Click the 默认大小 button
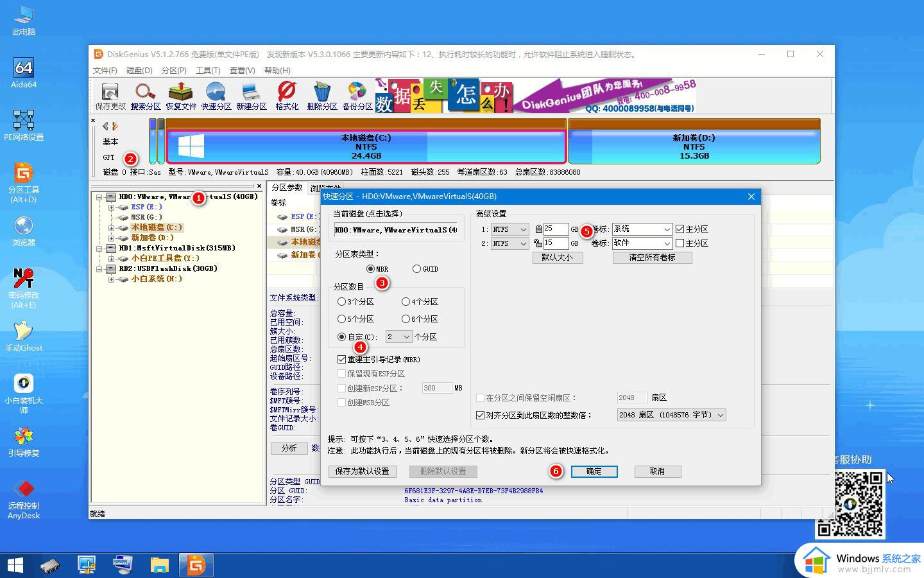 click(557, 258)
